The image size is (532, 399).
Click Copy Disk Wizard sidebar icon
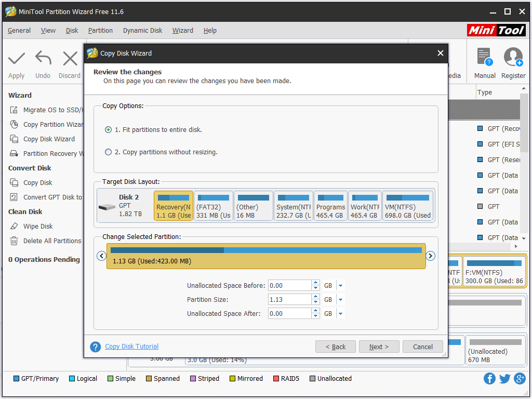tap(14, 139)
